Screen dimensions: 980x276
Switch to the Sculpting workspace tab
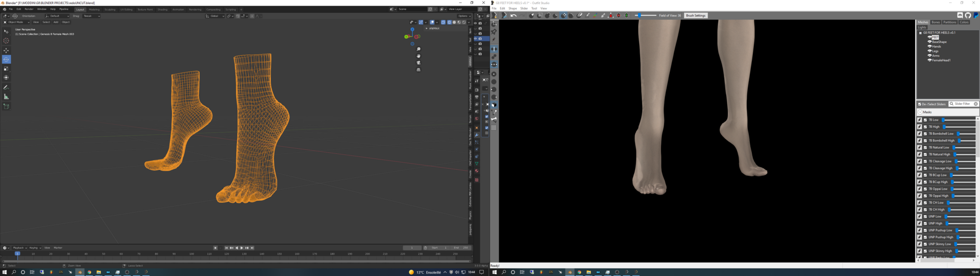click(110, 9)
